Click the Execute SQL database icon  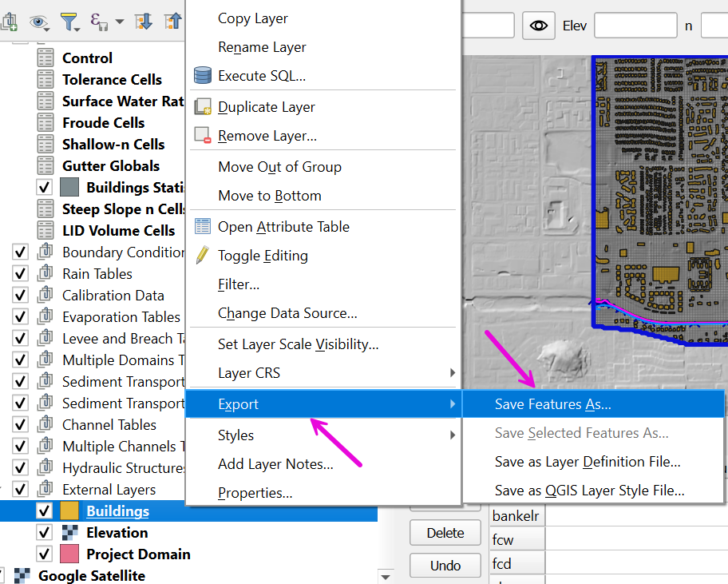click(203, 76)
